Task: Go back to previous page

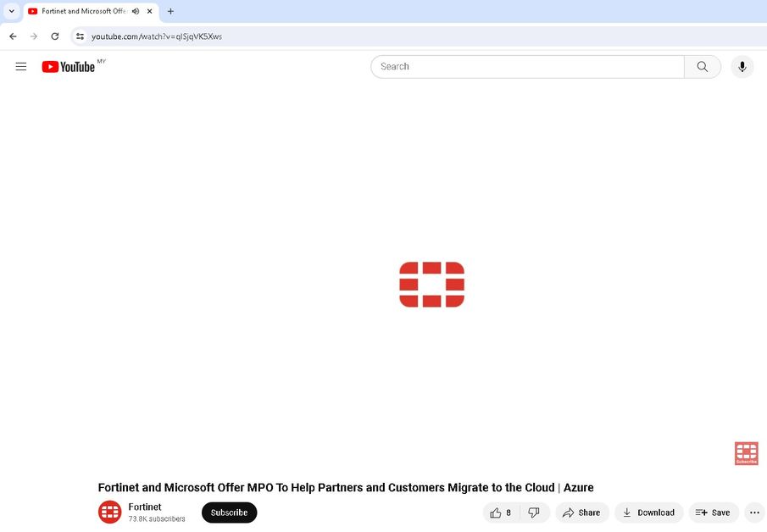Action: (x=14, y=36)
